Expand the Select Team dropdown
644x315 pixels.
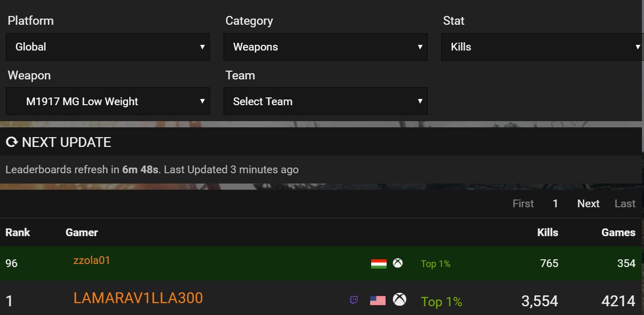click(325, 101)
